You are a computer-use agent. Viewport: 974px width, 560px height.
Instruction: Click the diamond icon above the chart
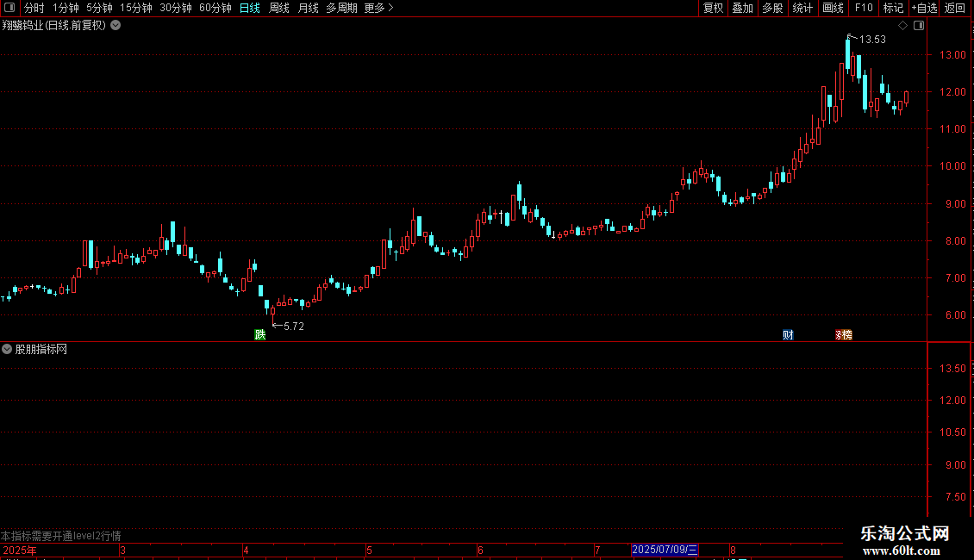tap(903, 26)
